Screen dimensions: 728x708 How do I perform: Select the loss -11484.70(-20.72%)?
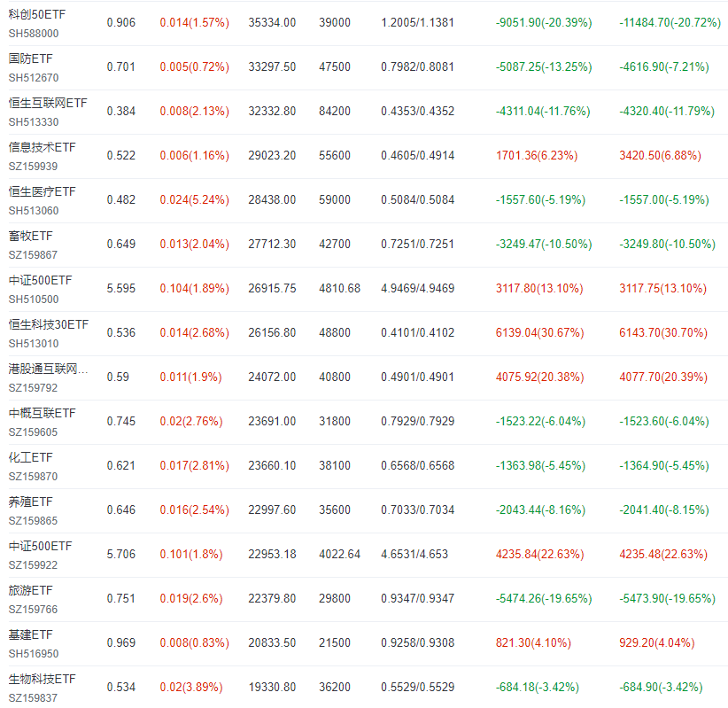tap(670, 22)
